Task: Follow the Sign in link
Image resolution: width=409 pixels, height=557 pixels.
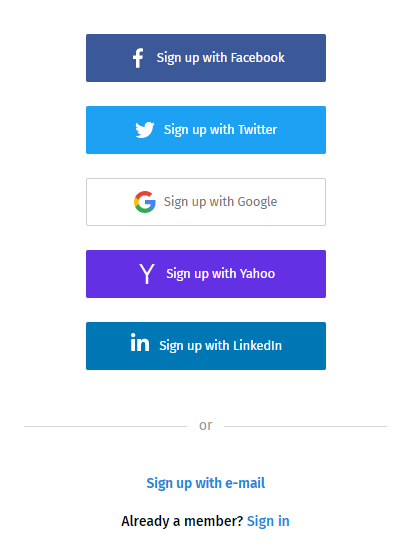Action: coord(268,521)
